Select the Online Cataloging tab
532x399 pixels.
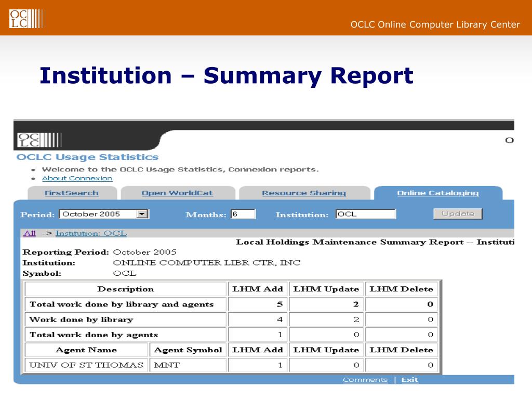click(438, 193)
